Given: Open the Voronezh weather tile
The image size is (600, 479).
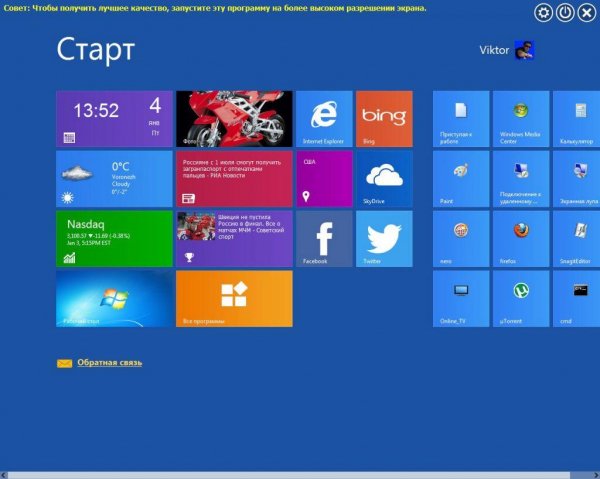Looking at the screenshot, I should pos(114,179).
